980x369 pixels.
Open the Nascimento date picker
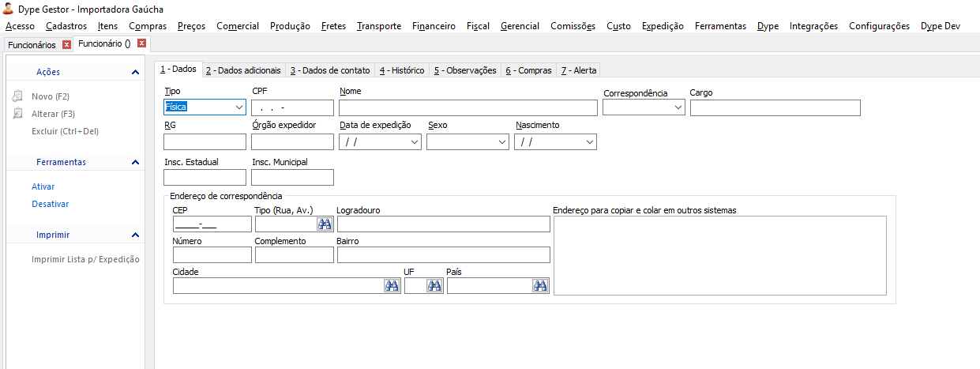589,142
